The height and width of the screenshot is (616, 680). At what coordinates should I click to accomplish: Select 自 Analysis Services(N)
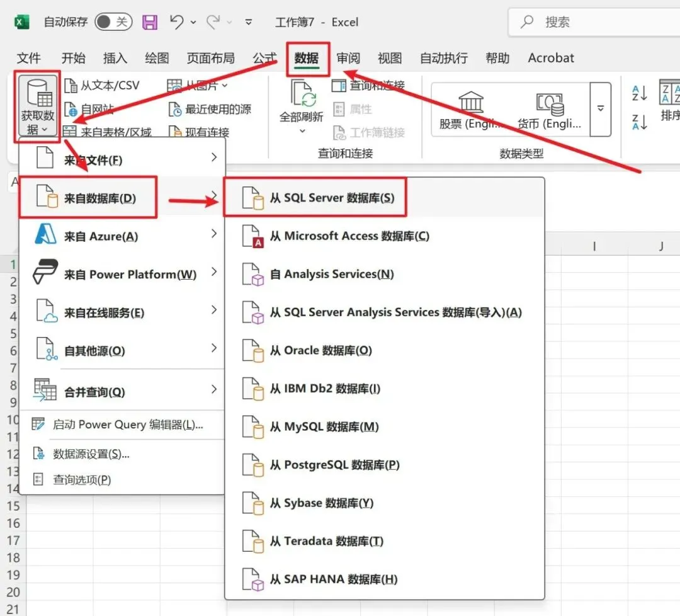coord(385,274)
